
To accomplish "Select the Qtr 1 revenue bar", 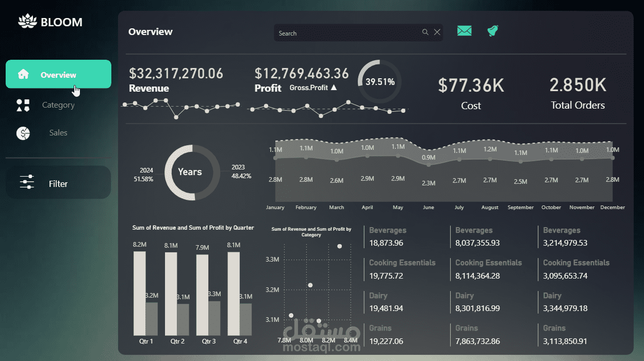I will [140, 293].
